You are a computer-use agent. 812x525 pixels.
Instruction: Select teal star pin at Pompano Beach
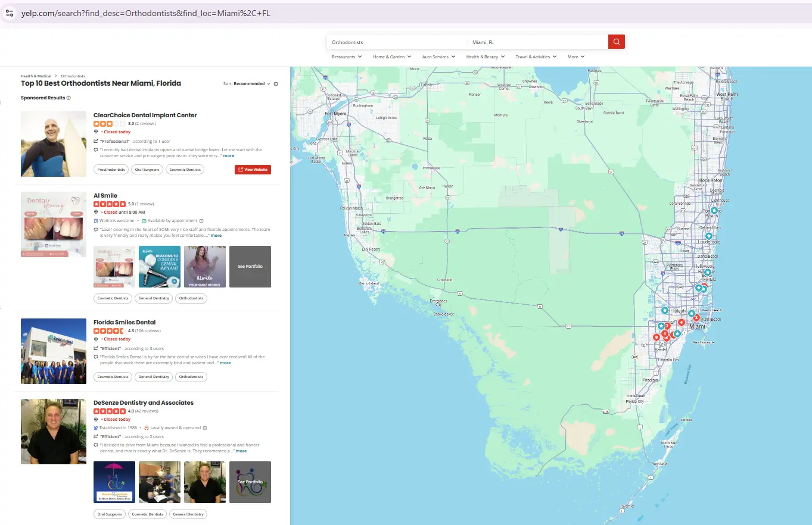[x=714, y=210]
